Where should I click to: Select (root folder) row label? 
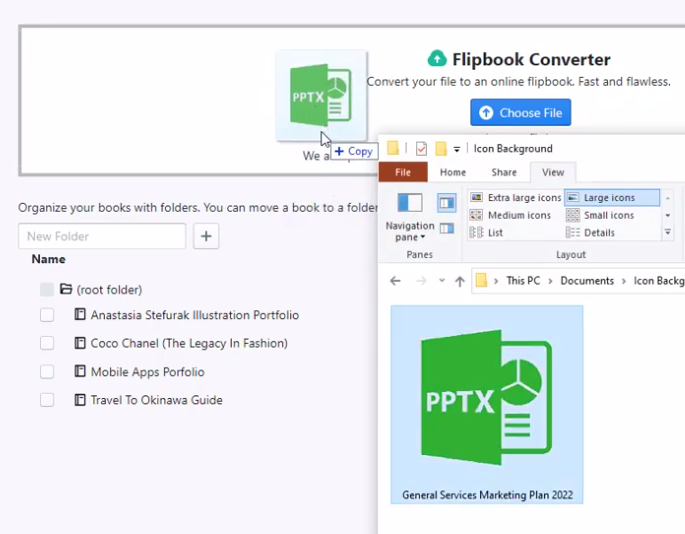click(x=109, y=290)
